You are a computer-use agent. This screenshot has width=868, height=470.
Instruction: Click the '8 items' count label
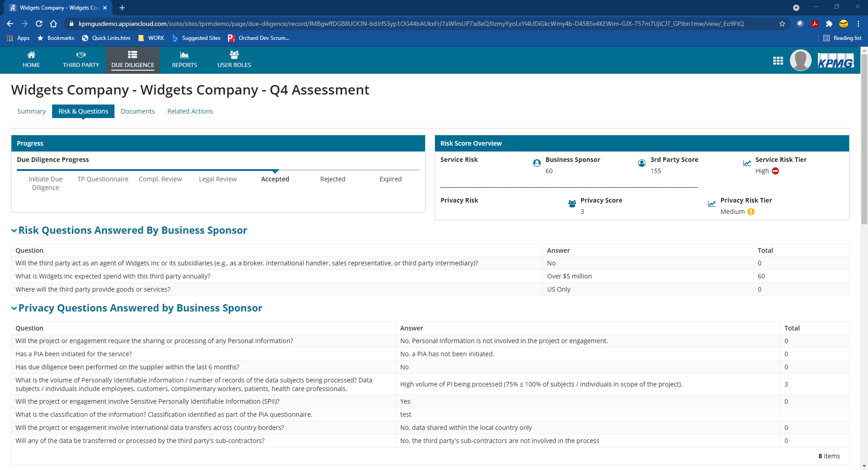(829, 456)
